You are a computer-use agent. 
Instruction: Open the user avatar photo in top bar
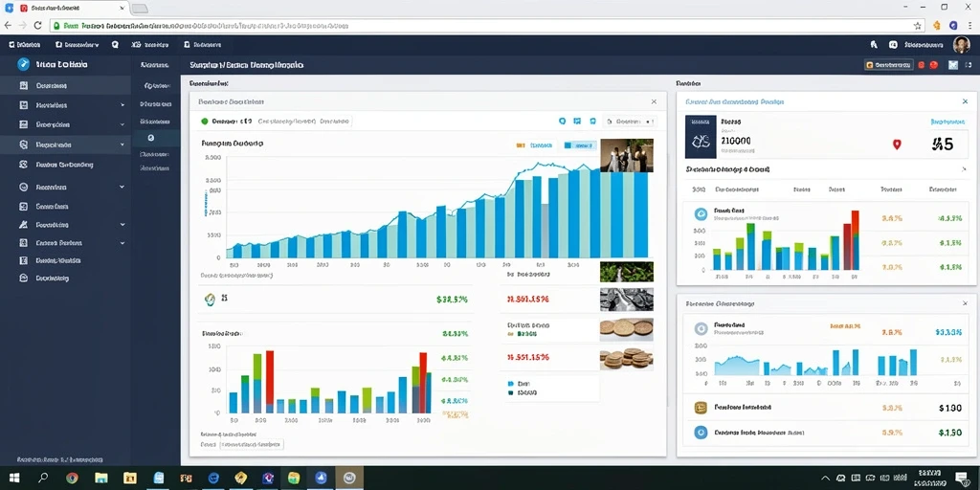point(961,44)
